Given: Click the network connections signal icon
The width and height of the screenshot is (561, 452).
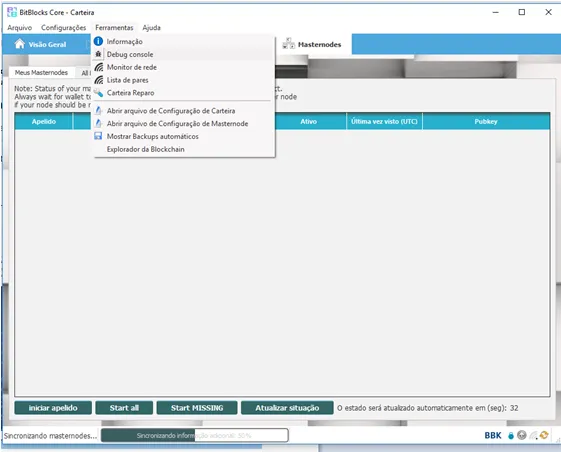Looking at the screenshot, I should click(533, 435).
